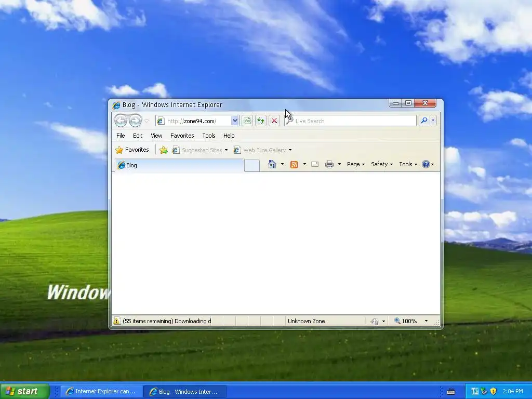Click the Protected Mode lock icon
The width and height of the screenshot is (532, 399).
[x=375, y=321]
